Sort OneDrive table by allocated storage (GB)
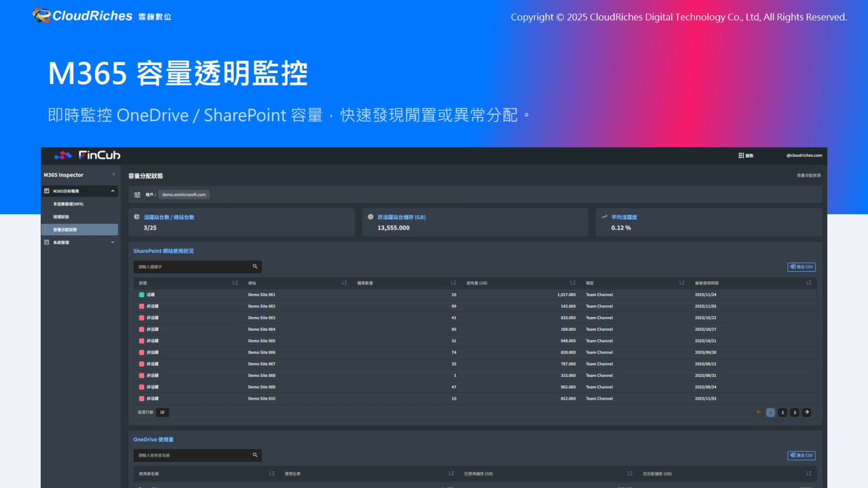Image resolution: width=868 pixels, height=488 pixels. pos(808,474)
